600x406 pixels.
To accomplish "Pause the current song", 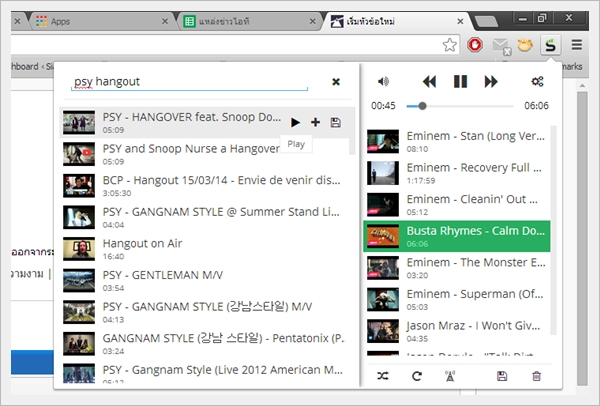I will (x=460, y=82).
